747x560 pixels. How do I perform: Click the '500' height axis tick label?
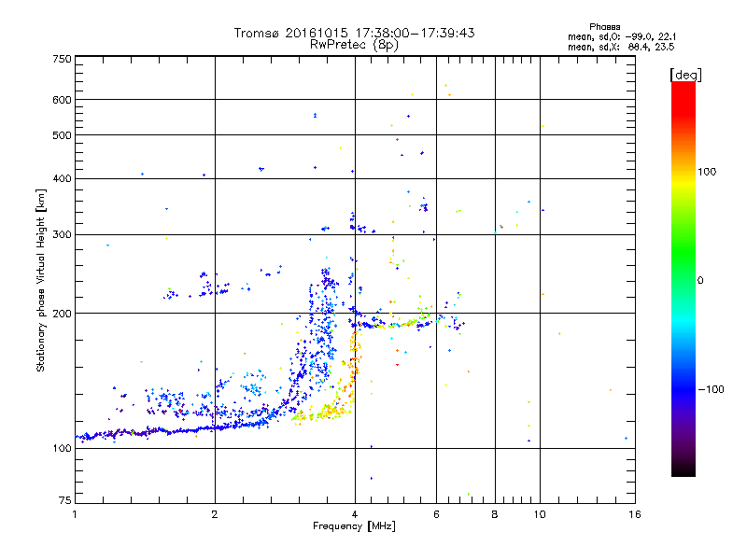coord(62,135)
